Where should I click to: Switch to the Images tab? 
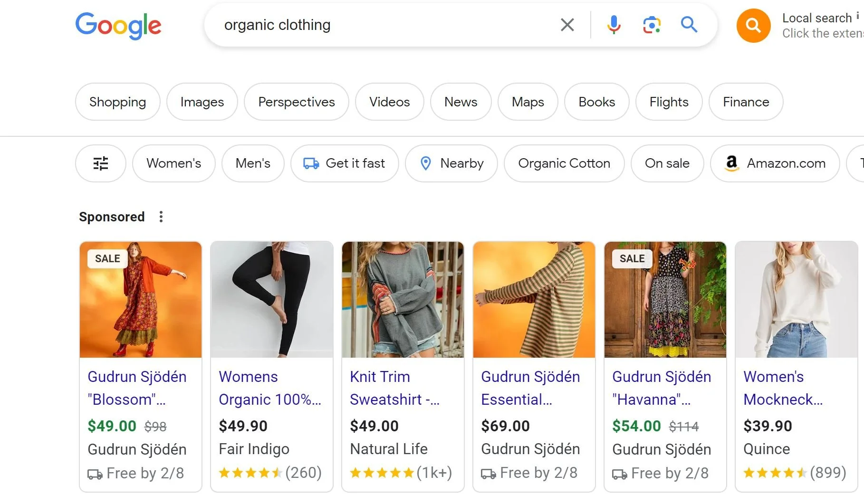202,102
